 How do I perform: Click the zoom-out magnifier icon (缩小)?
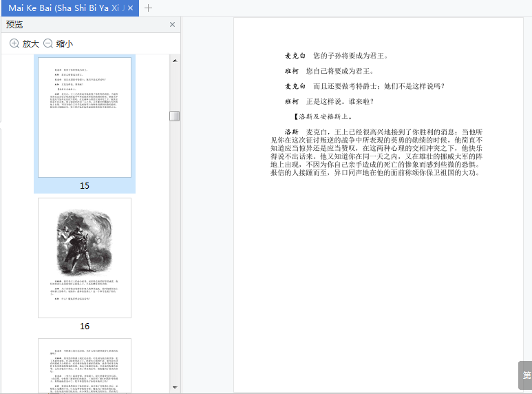(x=48, y=43)
